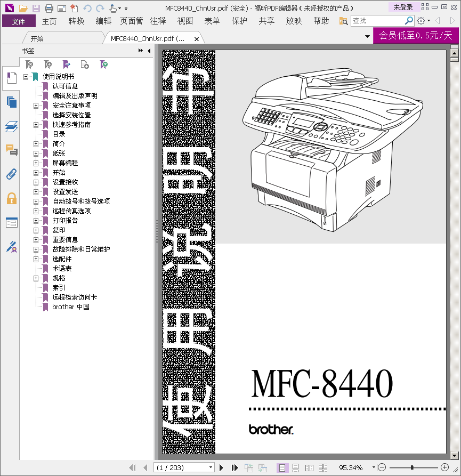The height and width of the screenshot is (476, 461).
Task: Expand the 故障排除和日常维护 bookmark
Action: (x=36, y=249)
